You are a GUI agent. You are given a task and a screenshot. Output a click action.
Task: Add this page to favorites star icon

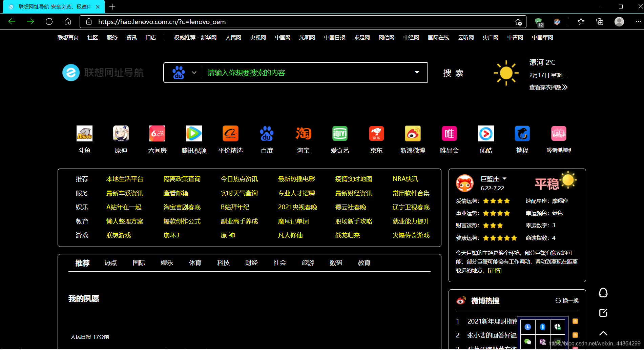[x=518, y=22]
